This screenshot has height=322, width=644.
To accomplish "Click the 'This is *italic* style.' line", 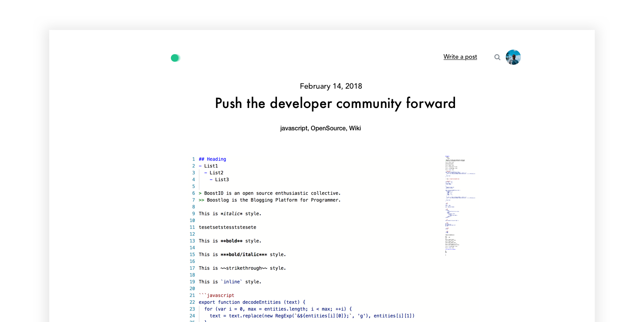I will [230, 214].
